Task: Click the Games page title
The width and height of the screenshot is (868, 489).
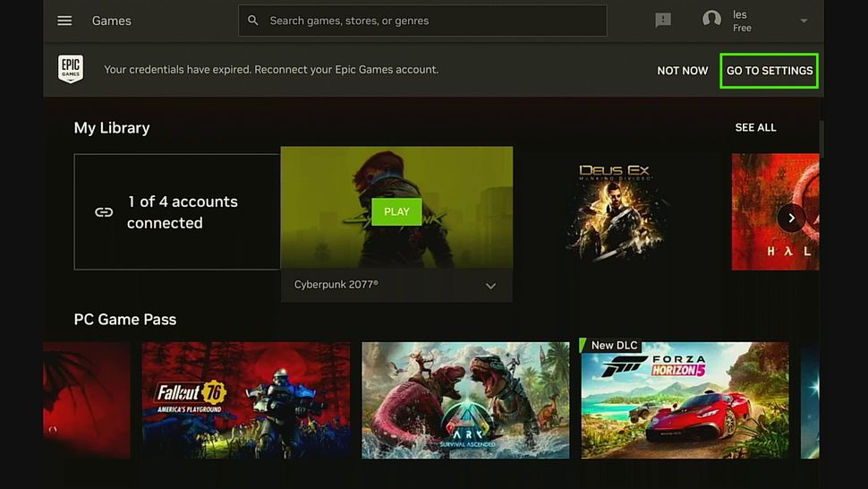Action: click(x=111, y=21)
